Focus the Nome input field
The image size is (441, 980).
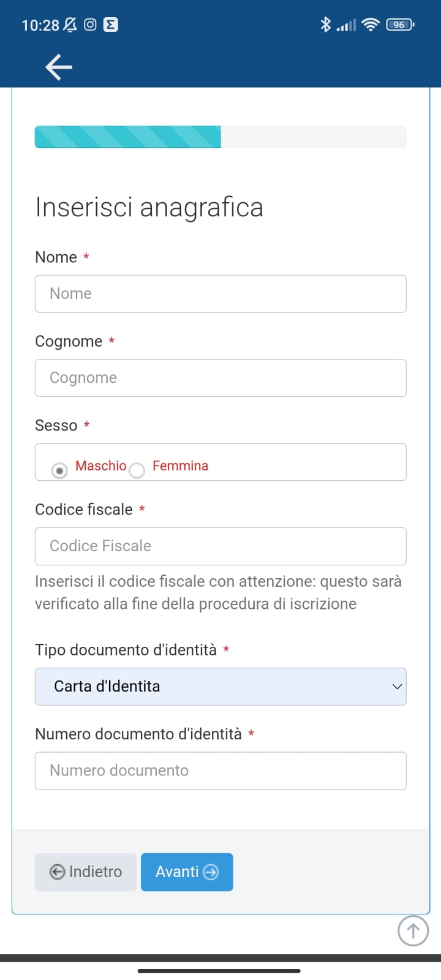coord(221,294)
